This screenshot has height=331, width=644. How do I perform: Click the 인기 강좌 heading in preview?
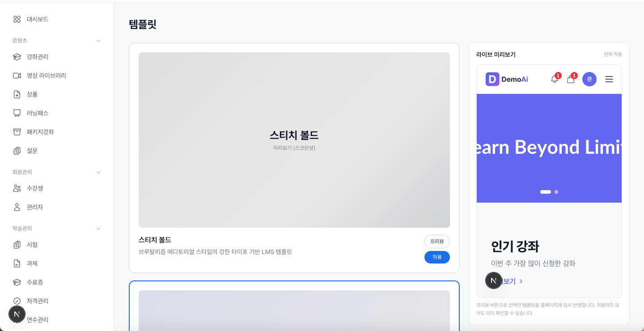click(515, 246)
